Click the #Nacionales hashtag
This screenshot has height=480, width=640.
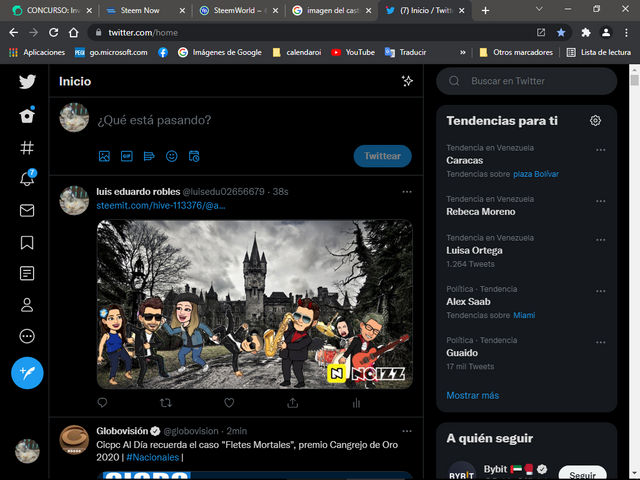click(153, 458)
